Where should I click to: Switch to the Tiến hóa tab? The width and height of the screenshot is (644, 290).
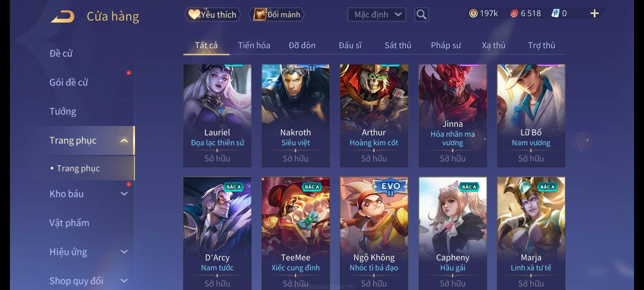coord(254,45)
